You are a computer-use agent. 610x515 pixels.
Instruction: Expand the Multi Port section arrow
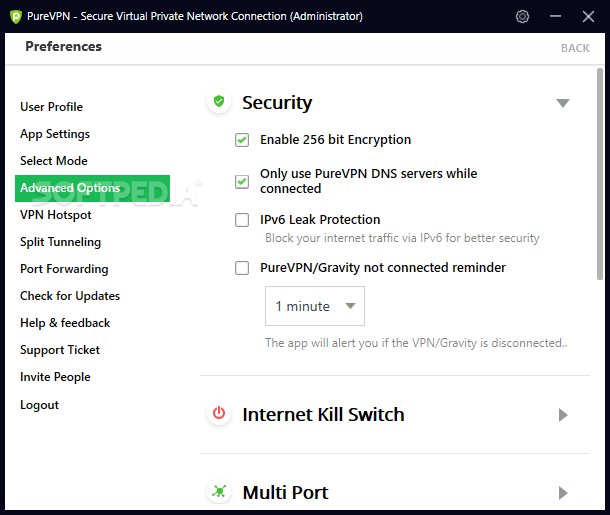[x=563, y=493]
